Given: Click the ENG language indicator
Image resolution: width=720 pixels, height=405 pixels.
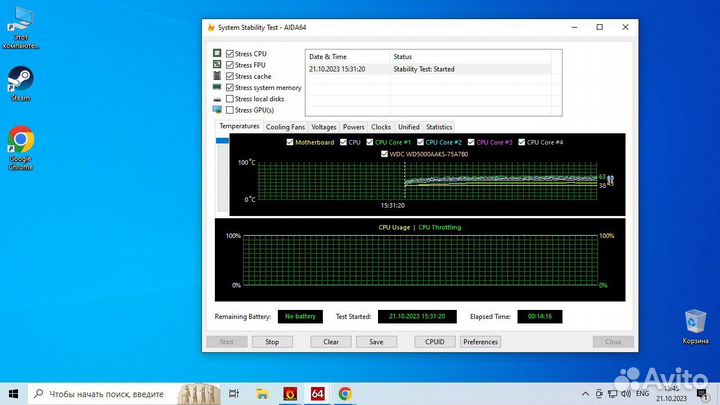Looking at the screenshot, I should [x=642, y=394].
